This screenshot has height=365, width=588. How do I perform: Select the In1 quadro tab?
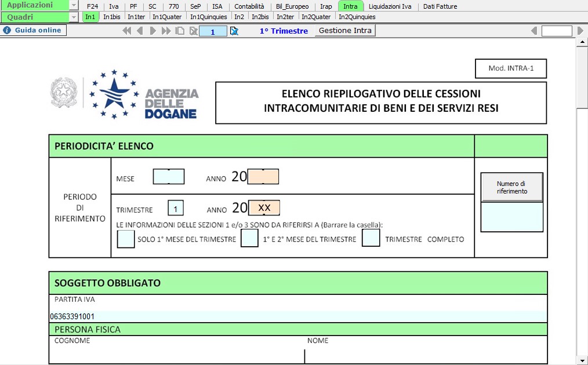[90, 17]
